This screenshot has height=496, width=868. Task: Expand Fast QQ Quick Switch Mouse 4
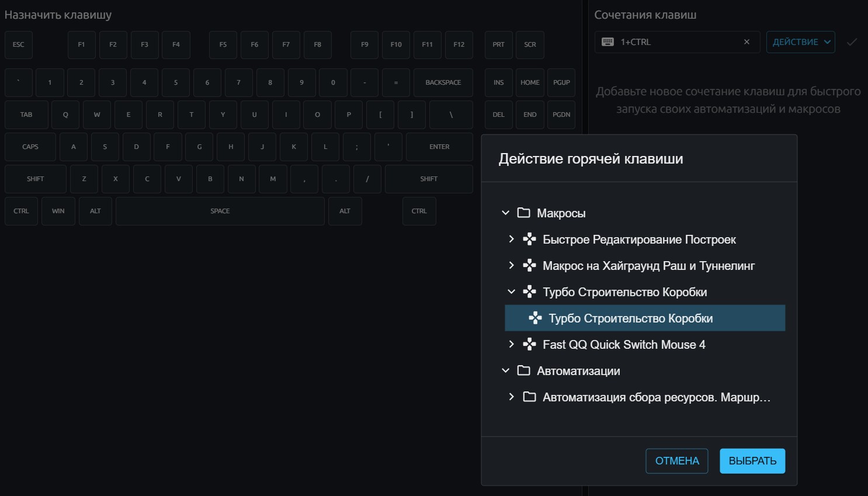[512, 344]
